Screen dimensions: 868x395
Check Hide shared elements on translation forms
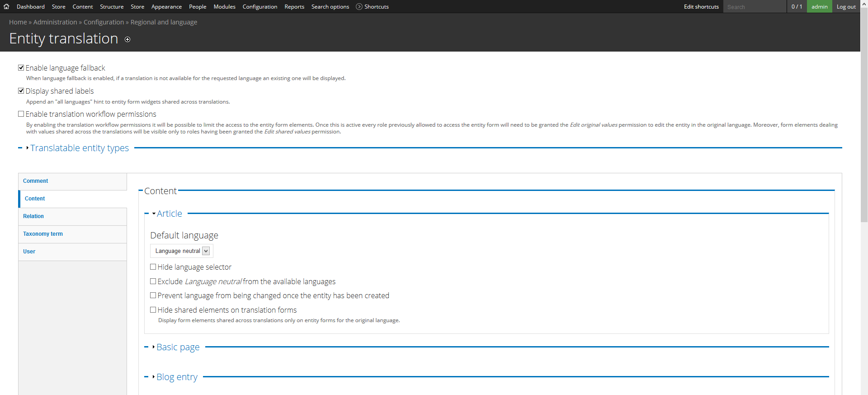click(x=153, y=310)
